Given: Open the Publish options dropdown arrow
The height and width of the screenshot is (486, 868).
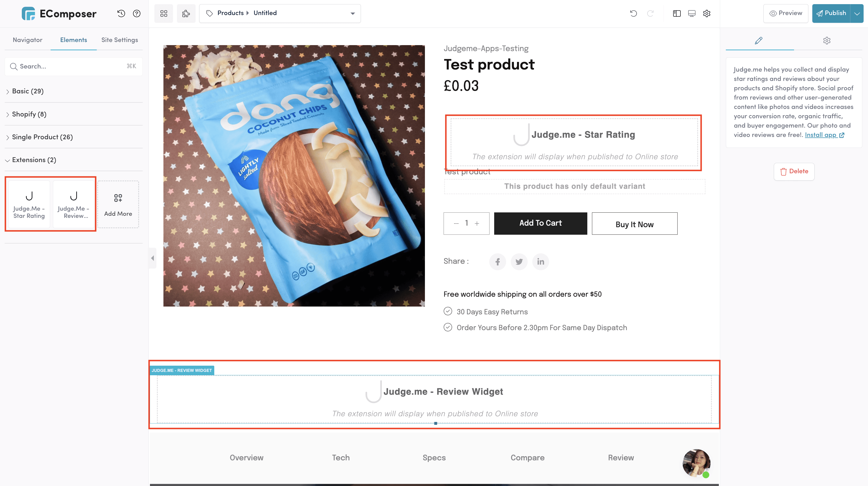Looking at the screenshot, I should pos(857,13).
